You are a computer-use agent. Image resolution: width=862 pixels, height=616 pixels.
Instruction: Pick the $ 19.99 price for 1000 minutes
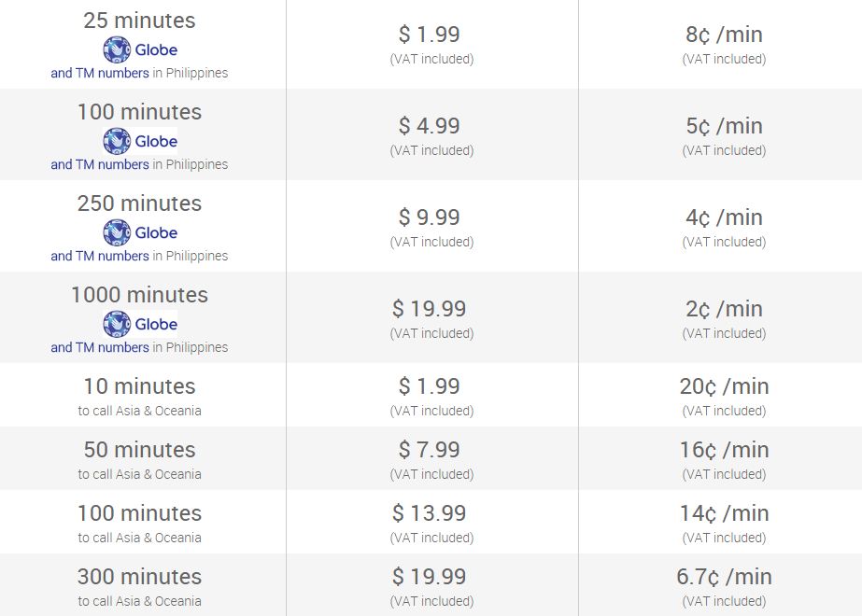pyautogui.click(x=430, y=309)
